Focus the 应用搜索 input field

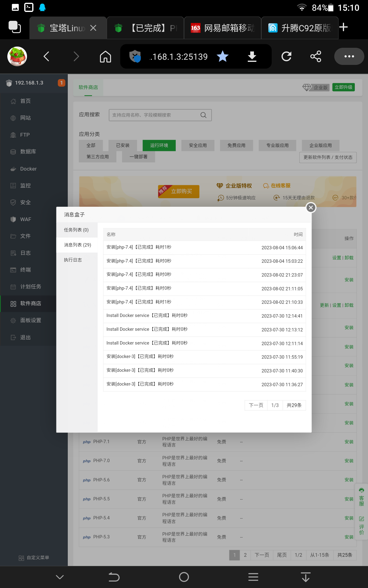click(x=160, y=115)
